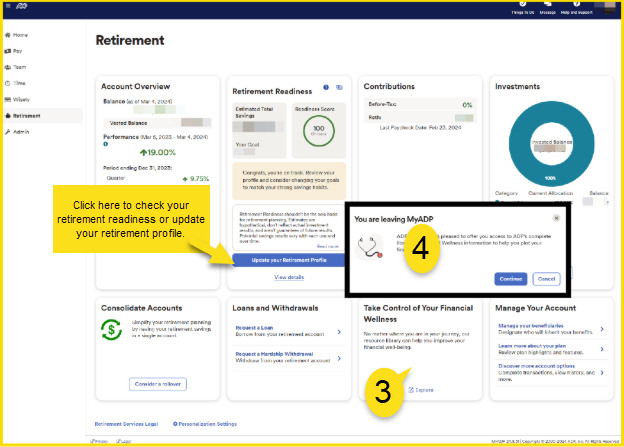Open Discover more account options
The width and height of the screenshot is (624, 447).
click(536, 366)
